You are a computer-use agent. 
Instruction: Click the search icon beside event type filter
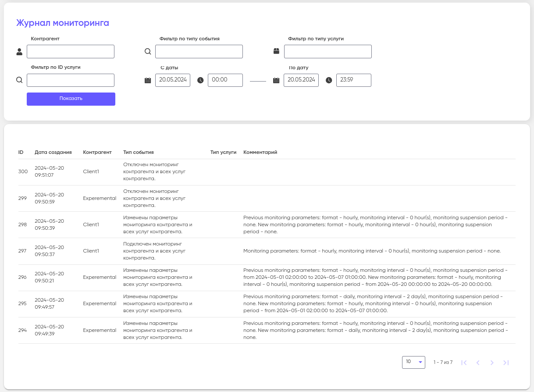click(148, 52)
